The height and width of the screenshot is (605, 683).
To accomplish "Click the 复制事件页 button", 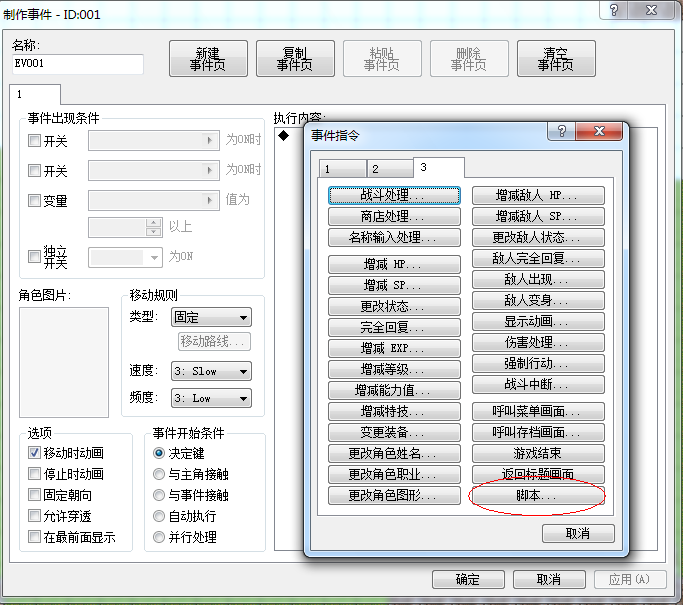I will [x=295, y=59].
